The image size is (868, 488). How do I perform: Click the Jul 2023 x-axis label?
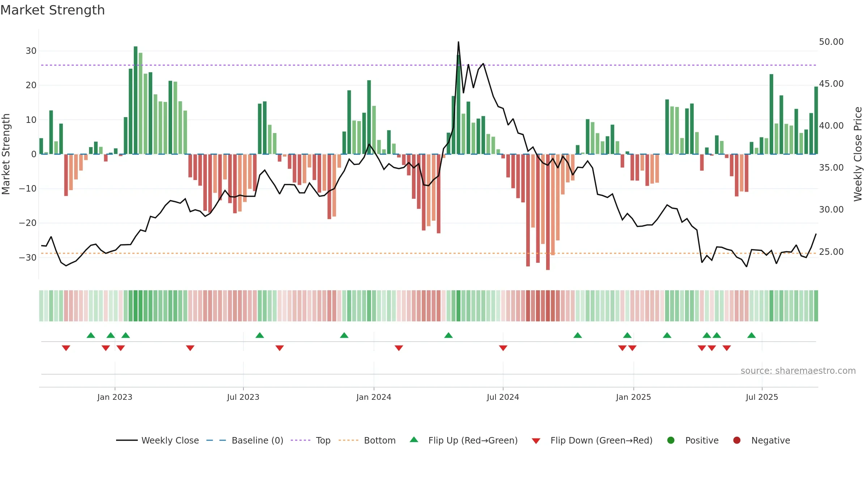point(243,397)
